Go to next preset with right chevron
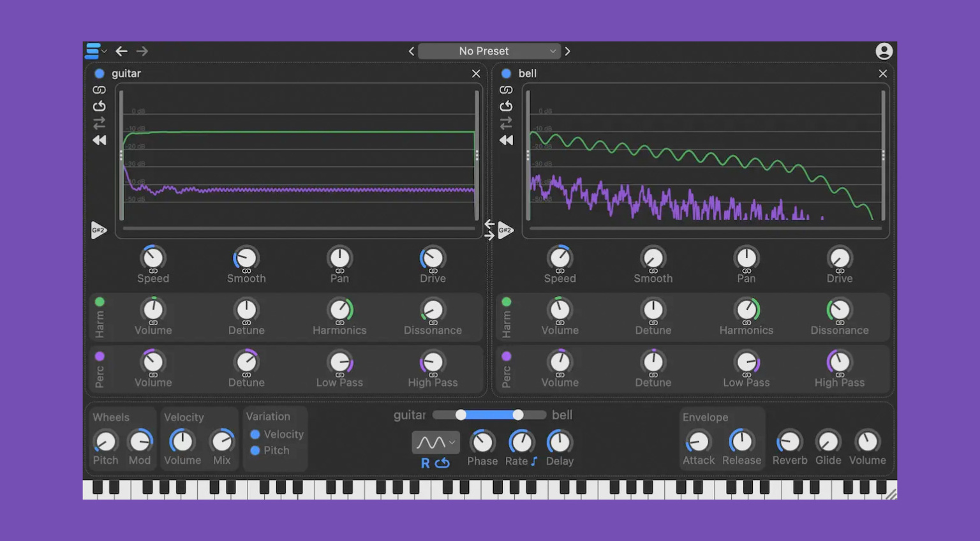980x541 pixels. 567,51
